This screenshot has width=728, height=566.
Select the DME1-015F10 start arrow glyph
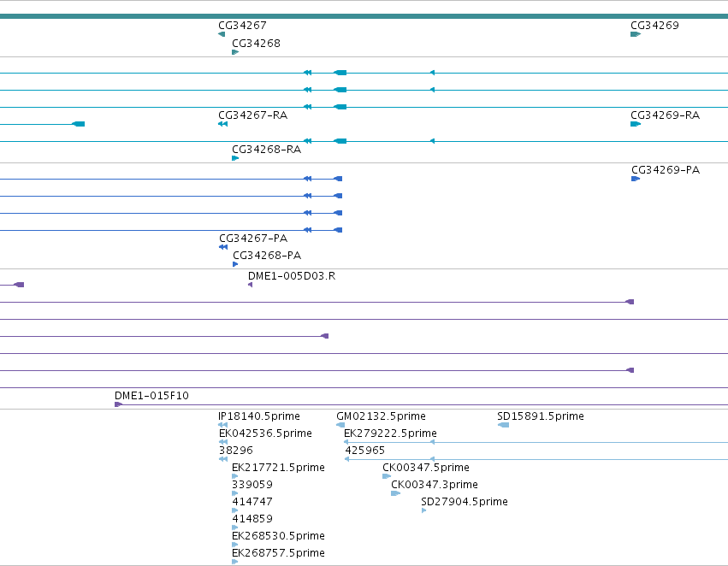(x=118, y=404)
